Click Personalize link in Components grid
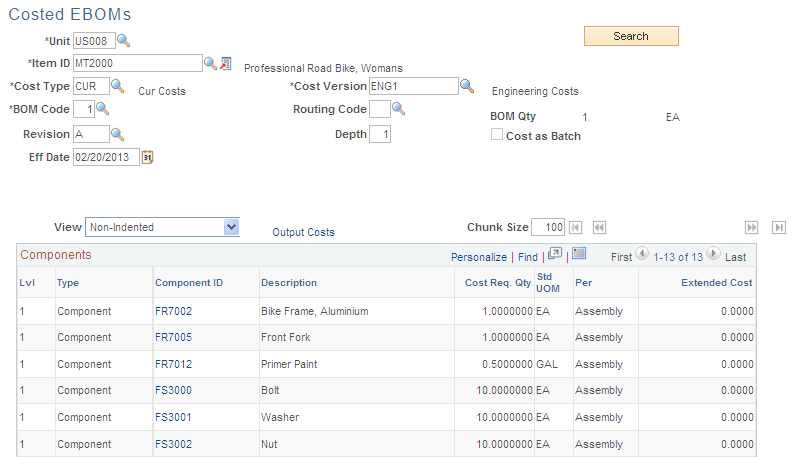 coord(479,257)
